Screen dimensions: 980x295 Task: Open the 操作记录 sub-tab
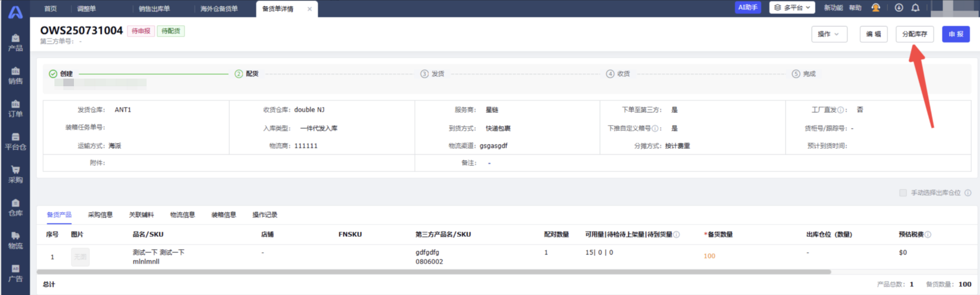265,215
